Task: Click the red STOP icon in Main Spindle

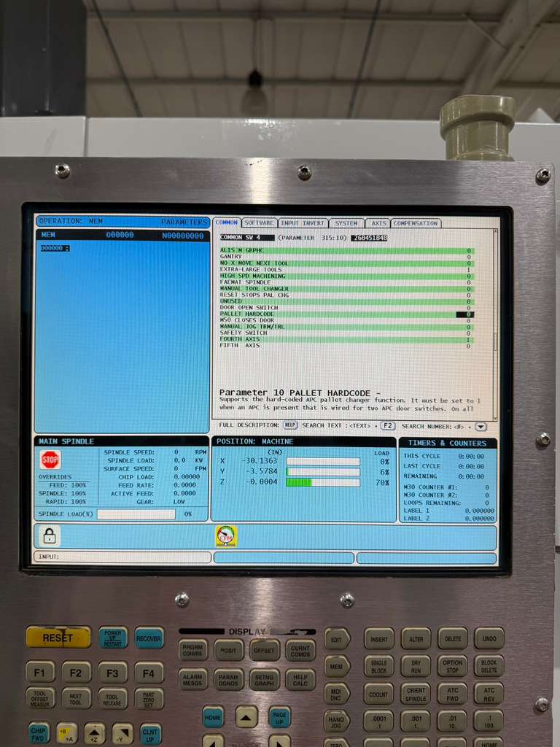Action: coord(50,460)
